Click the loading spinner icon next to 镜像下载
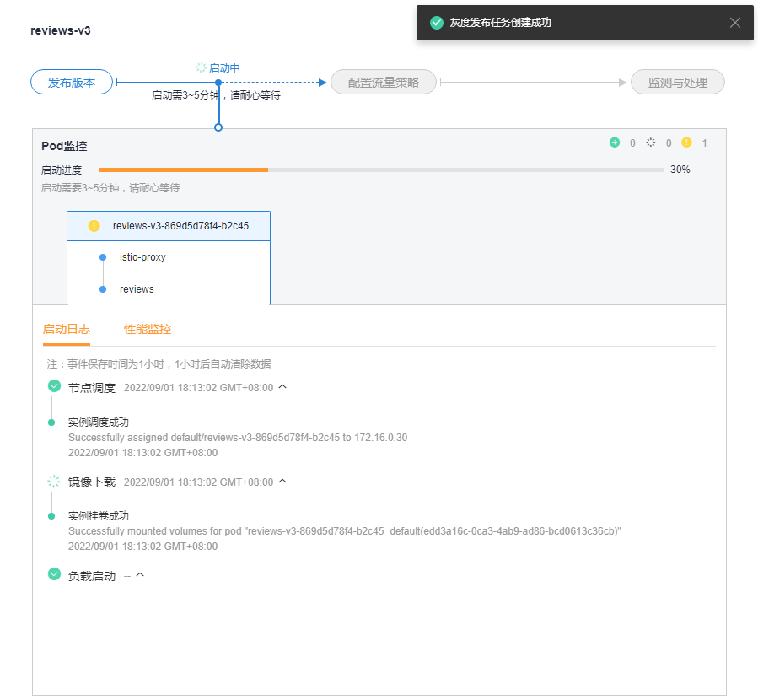758x700 pixels. 54,481
